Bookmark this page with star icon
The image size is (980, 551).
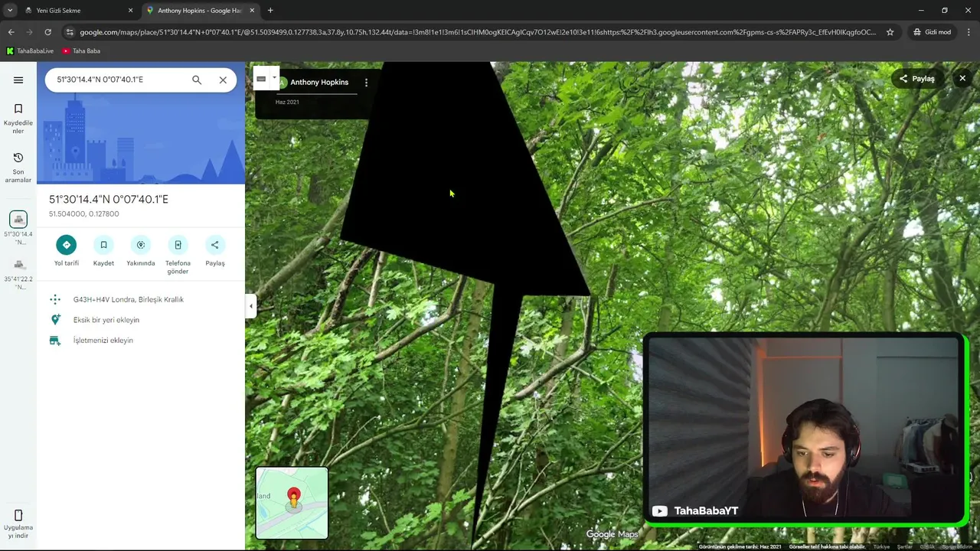coord(890,32)
